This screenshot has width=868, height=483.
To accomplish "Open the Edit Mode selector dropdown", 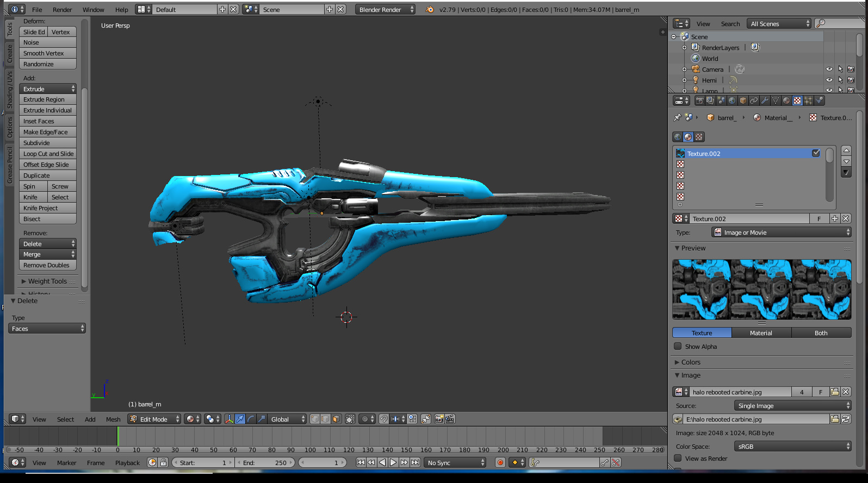I will pos(154,419).
